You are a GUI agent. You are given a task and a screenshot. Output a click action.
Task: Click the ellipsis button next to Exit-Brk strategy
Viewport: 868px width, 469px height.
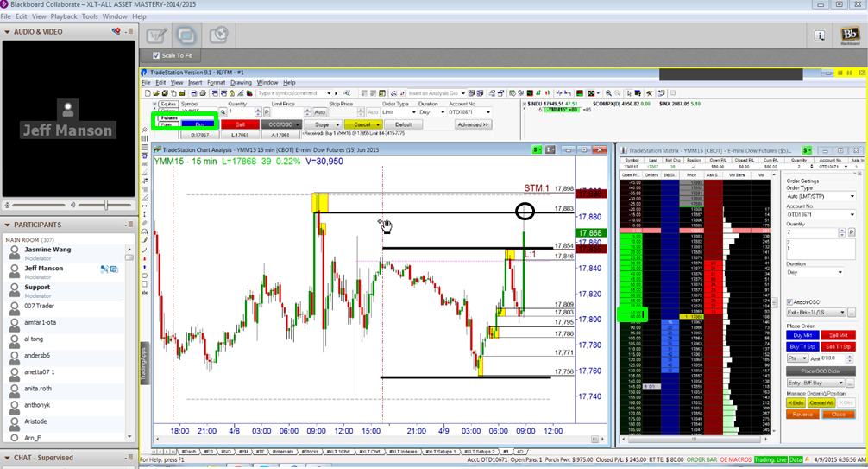(x=852, y=312)
